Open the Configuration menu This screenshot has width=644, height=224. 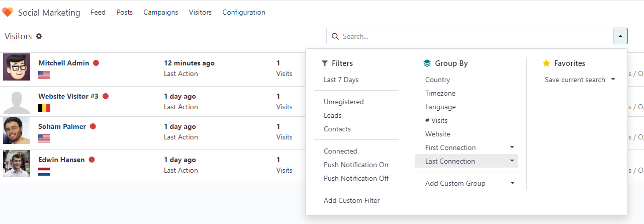[244, 12]
